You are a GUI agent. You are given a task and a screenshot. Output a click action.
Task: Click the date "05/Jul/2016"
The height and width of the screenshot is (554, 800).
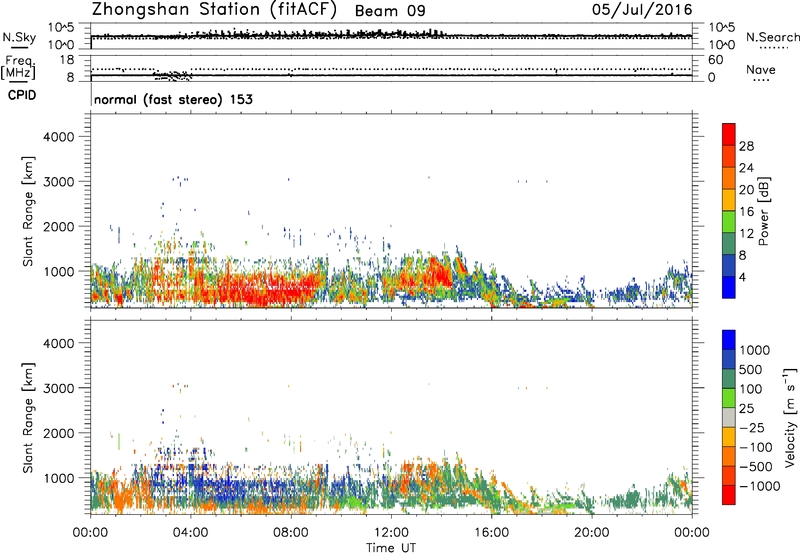coord(642,10)
